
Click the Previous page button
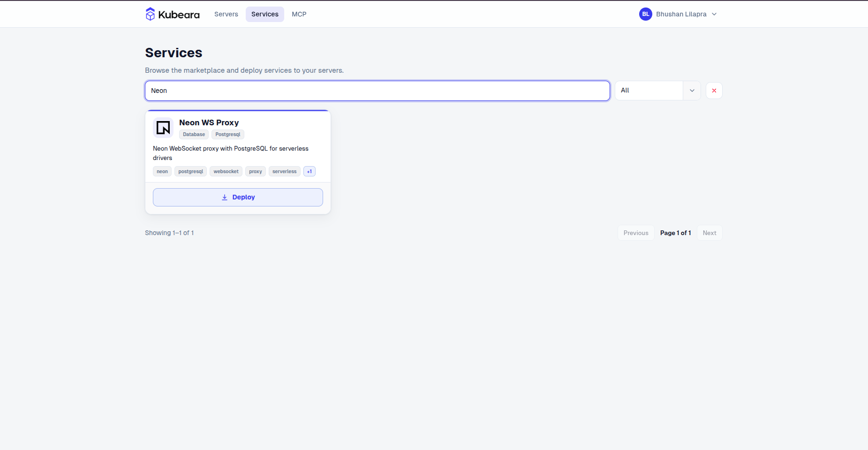point(636,233)
